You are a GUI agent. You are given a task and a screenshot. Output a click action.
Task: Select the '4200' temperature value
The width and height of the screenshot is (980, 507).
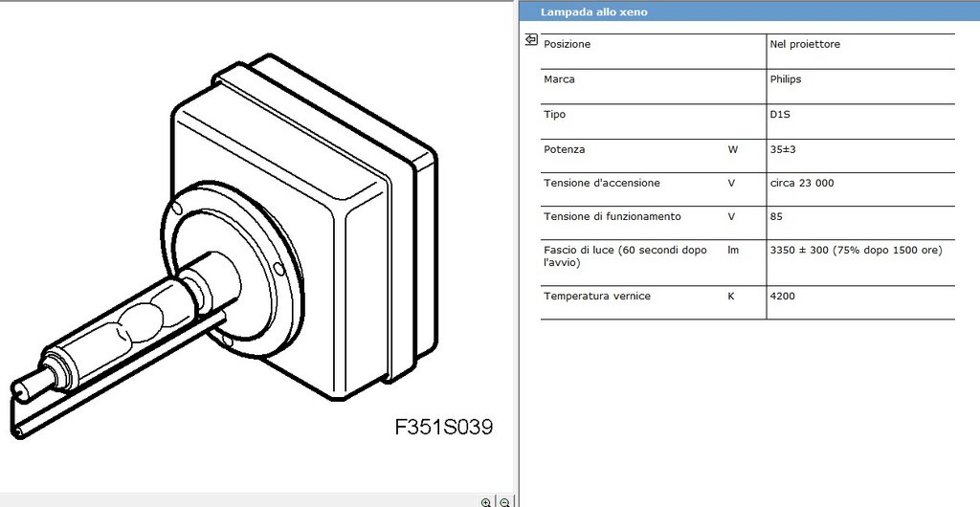click(783, 296)
